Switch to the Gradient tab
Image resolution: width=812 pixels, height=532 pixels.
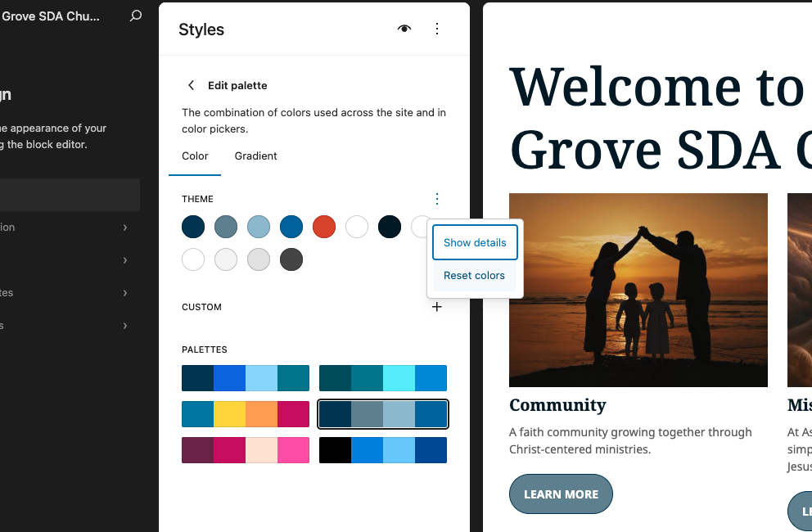point(256,156)
